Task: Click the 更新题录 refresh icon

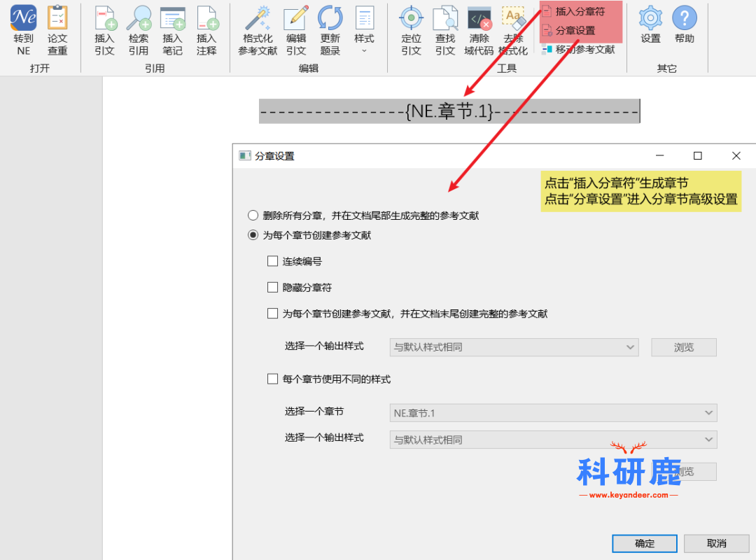Action: coord(330,18)
